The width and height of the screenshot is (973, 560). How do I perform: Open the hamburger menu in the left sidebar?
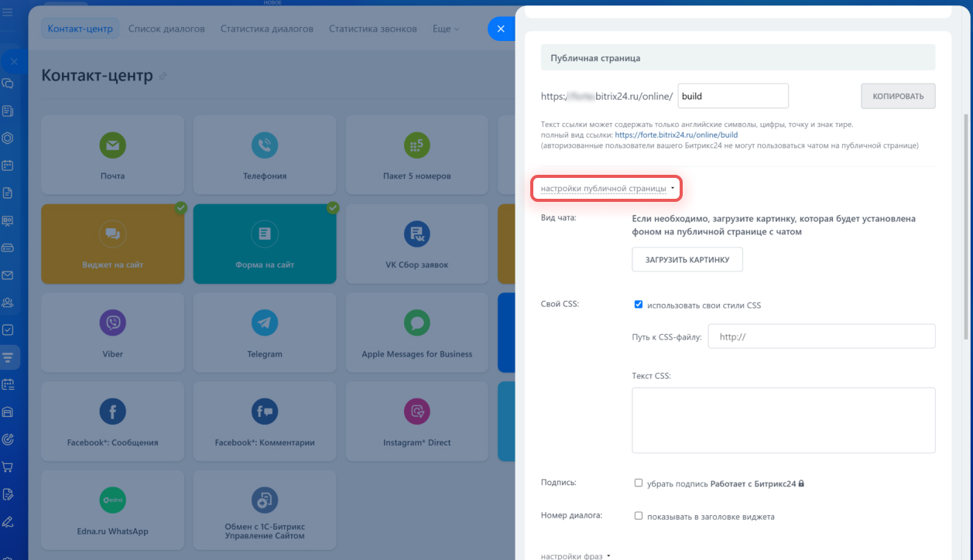click(x=8, y=12)
